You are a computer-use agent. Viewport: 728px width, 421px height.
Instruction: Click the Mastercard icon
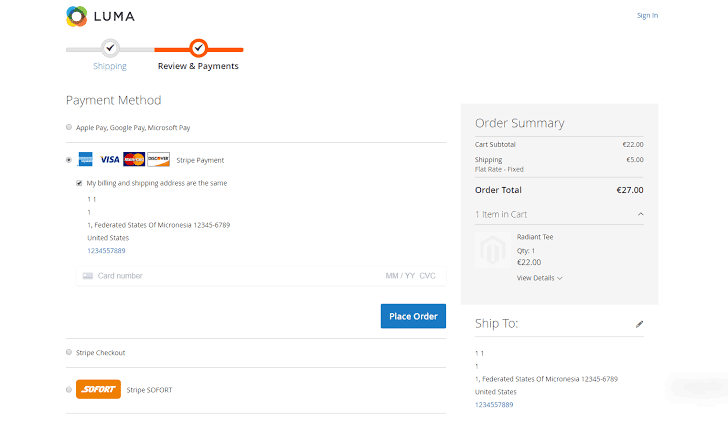134,159
